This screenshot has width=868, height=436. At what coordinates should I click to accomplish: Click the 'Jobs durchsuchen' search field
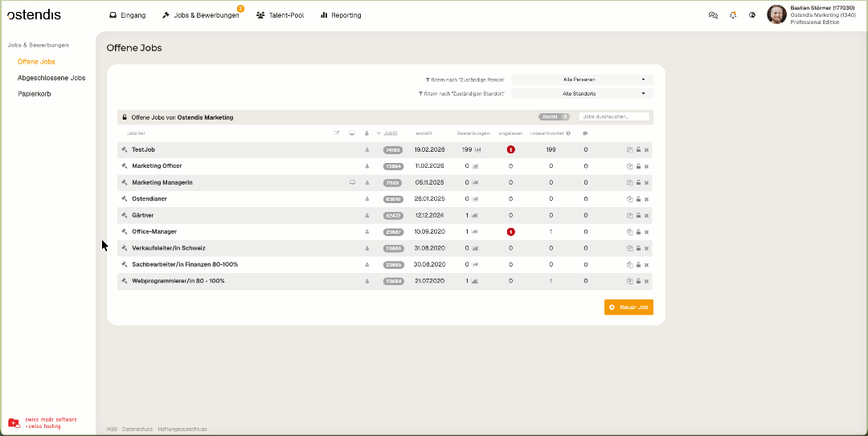tap(615, 116)
